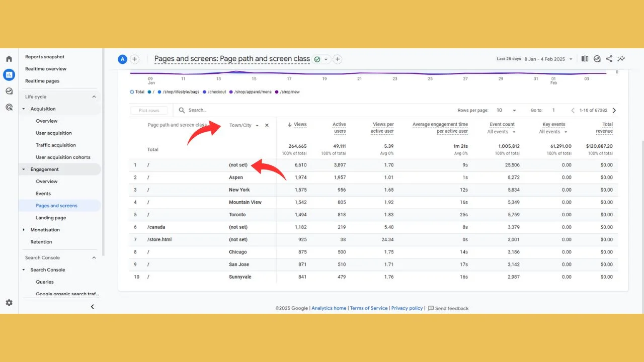Click the 'A' all users segment badge
Image resolution: width=644 pixels, height=362 pixels.
pos(122,59)
